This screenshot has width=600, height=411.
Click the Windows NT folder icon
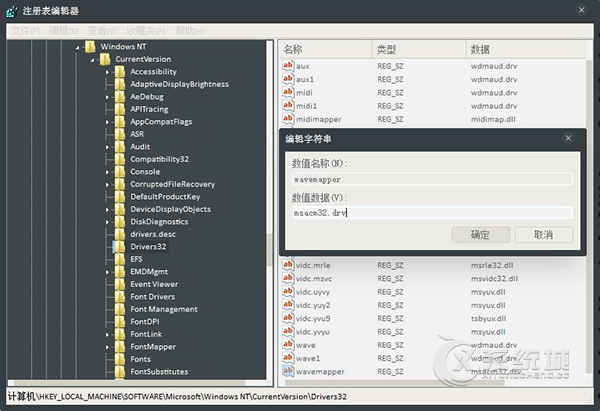(x=90, y=47)
